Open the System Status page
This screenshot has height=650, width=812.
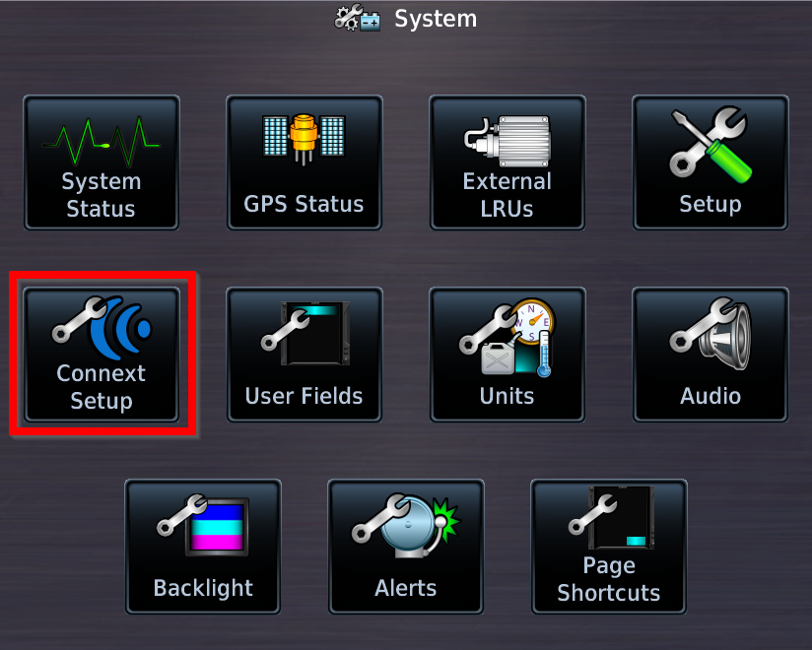(x=101, y=162)
